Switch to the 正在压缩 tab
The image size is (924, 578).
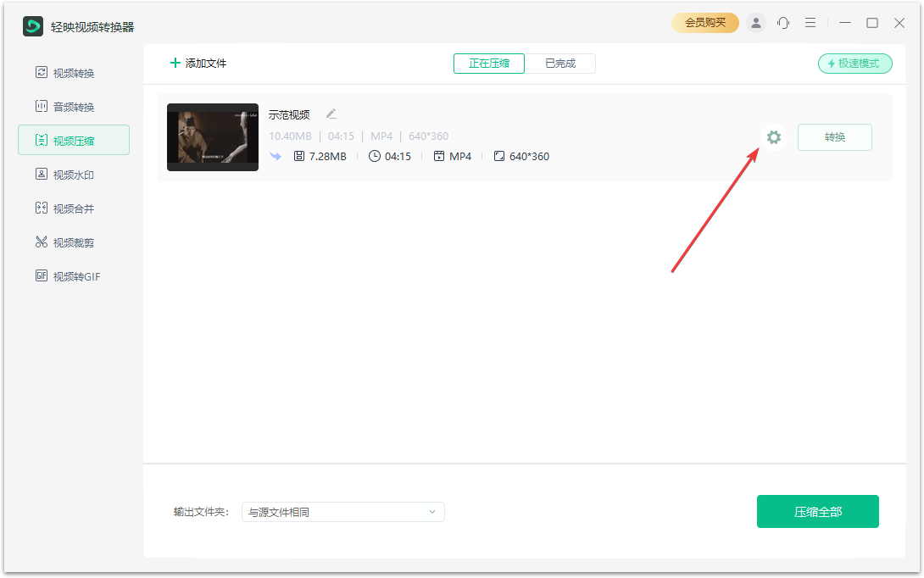point(488,63)
